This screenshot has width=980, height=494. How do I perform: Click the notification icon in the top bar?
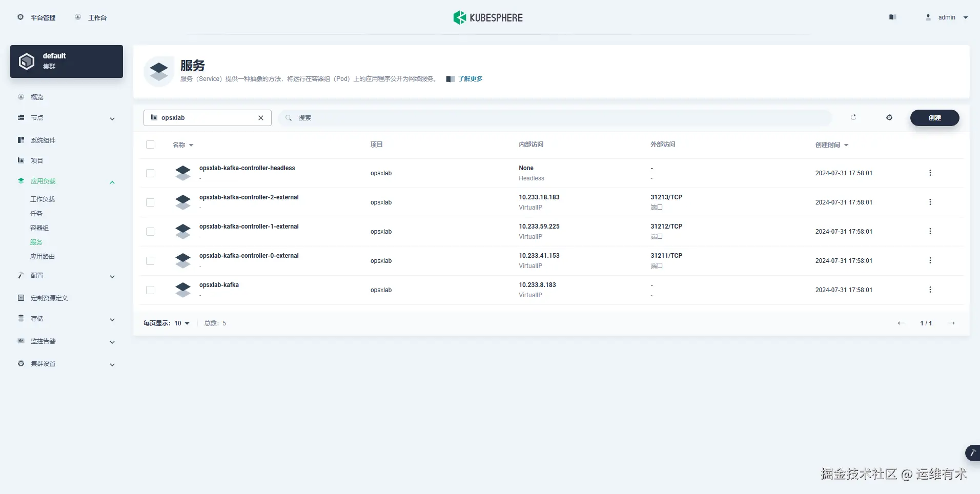pyautogui.click(x=892, y=17)
